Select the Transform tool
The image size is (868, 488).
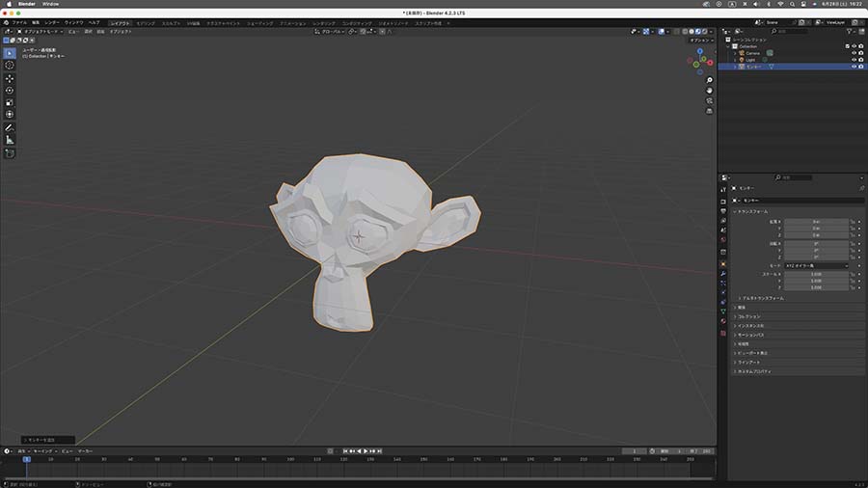tap(10, 114)
